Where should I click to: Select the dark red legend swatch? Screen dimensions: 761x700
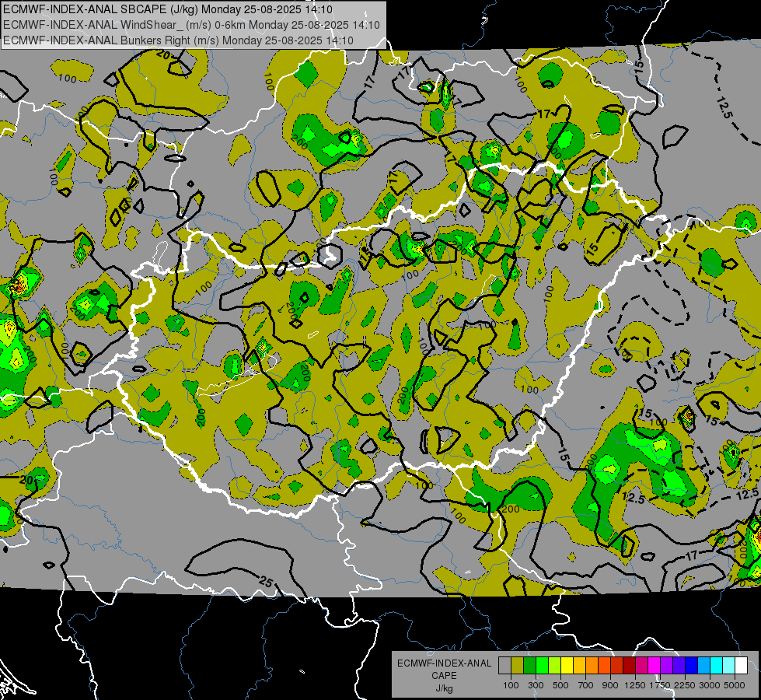[629, 666]
